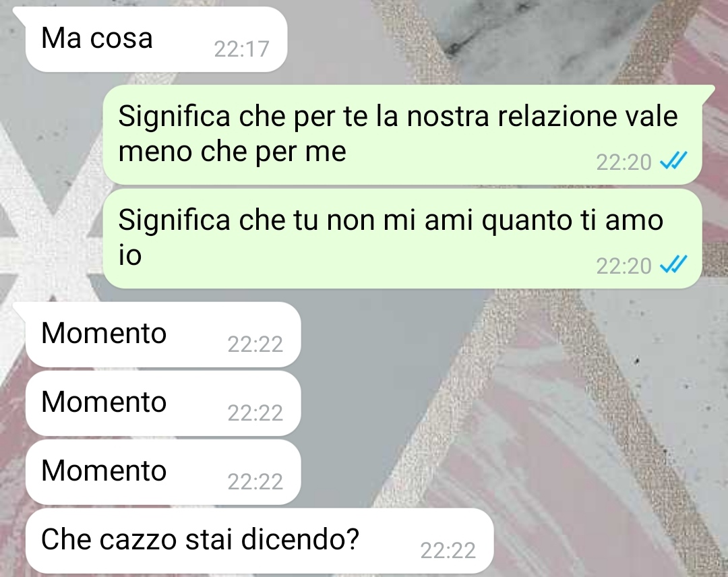
Task: Tap the 22:20 timestamp of the 'relazione' message
Action: click(x=624, y=162)
